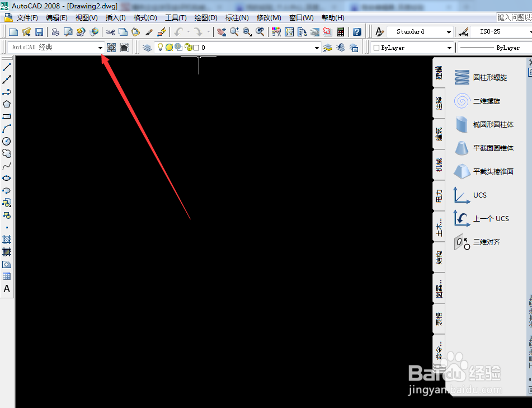Open the 绘图(D) menu
The width and height of the screenshot is (532, 408).
tap(206, 18)
